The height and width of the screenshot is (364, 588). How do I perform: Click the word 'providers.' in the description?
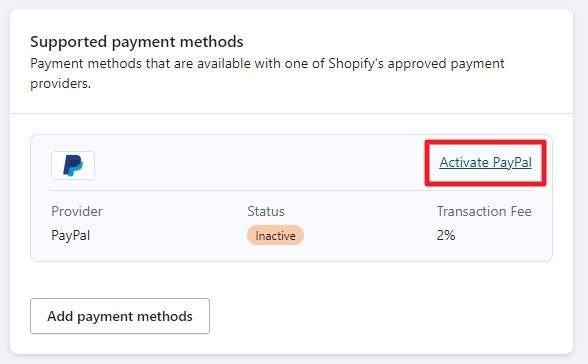[60, 83]
